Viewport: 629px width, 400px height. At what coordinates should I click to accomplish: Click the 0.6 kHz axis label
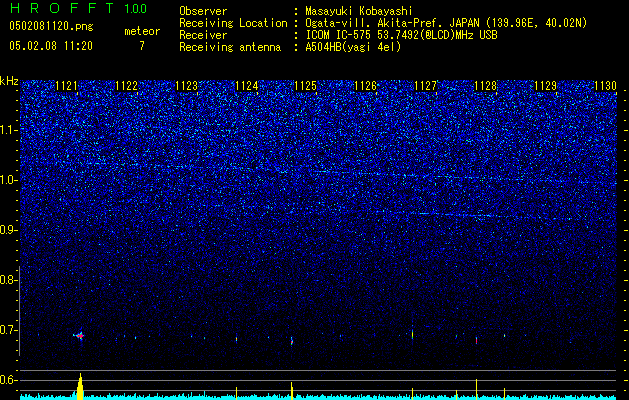7,380
